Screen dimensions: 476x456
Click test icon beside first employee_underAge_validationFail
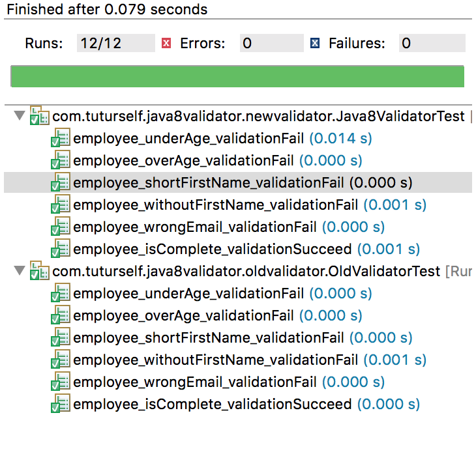[61, 139]
